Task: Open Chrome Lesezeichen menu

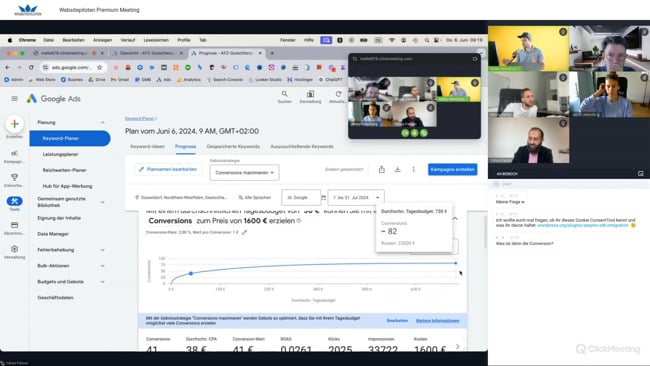Action: pyautogui.click(x=156, y=40)
